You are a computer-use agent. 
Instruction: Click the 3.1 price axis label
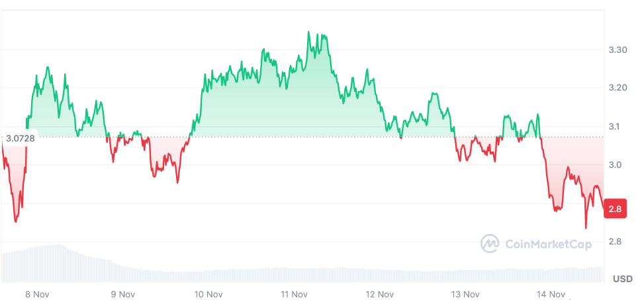(615, 126)
